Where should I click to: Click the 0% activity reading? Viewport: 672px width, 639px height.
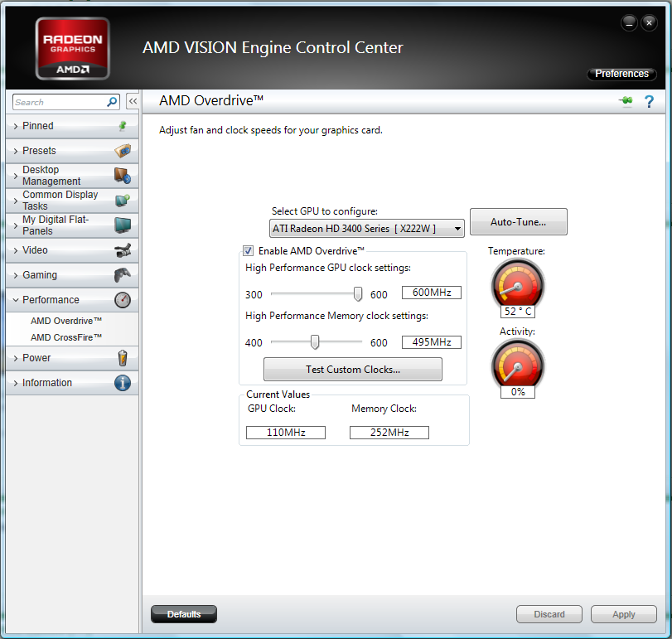tap(518, 392)
